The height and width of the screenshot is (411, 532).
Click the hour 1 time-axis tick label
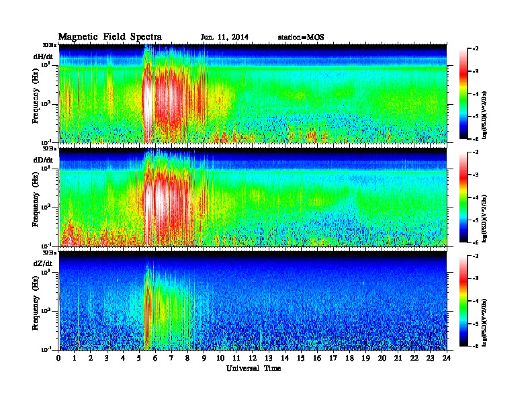(75, 358)
